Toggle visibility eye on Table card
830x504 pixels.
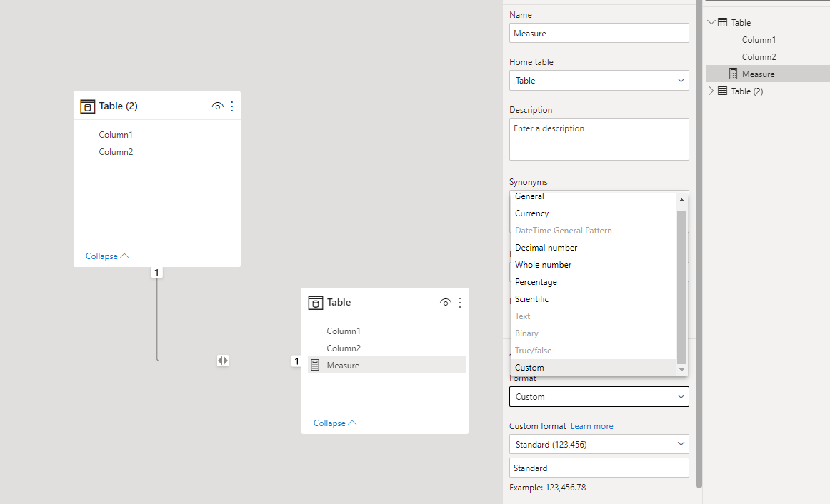pyautogui.click(x=445, y=303)
